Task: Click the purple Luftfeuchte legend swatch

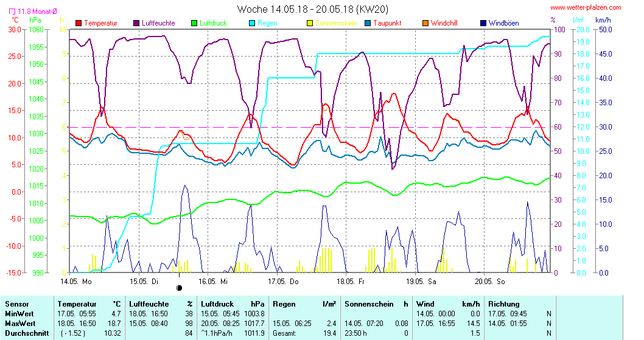Action: (x=136, y=23)
